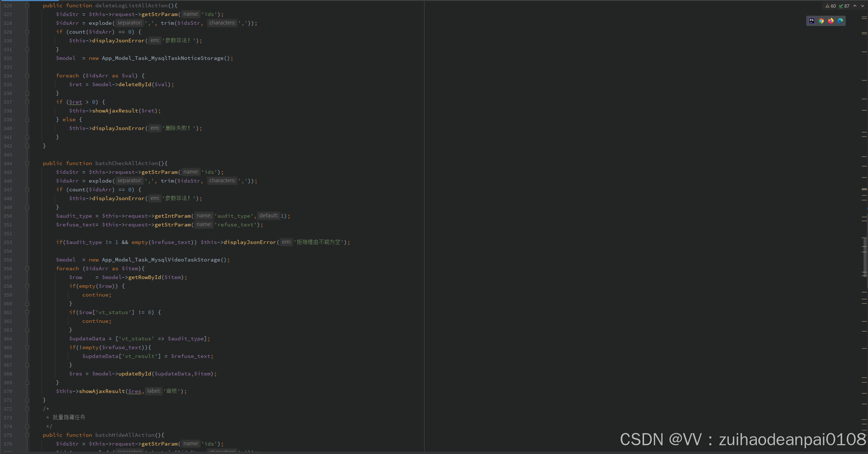Open preview in built-in PhpStorm browser
The width and height of the screenshot is (868, 454).
pos(811,21)
